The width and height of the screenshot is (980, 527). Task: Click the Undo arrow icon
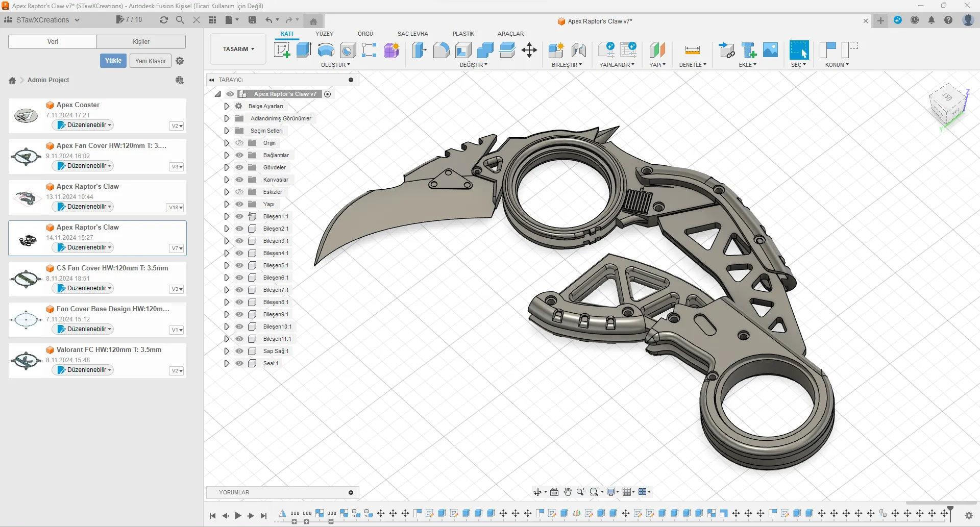click(x=269, y=20)
